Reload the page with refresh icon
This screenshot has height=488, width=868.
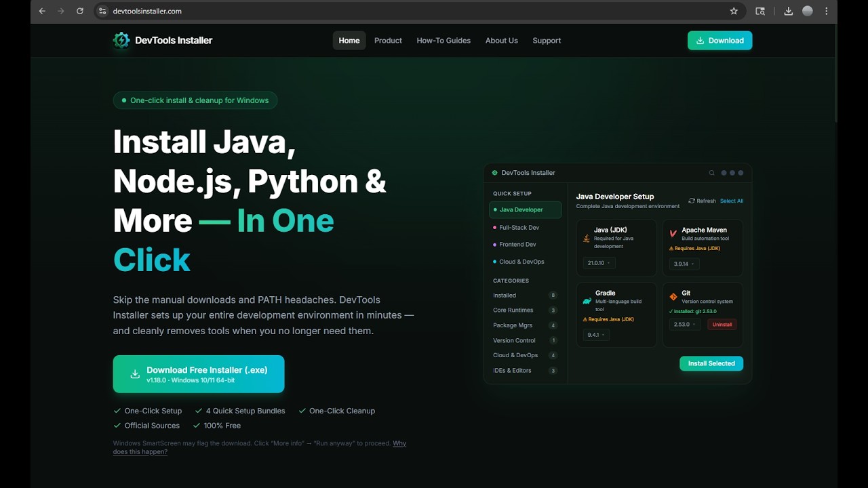pos(80,11)
